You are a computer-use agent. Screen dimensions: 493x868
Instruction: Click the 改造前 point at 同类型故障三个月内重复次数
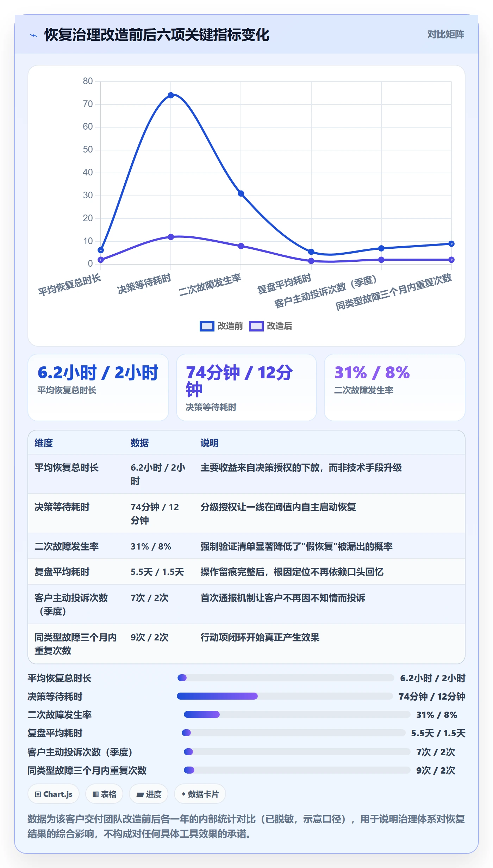(451, 244)
